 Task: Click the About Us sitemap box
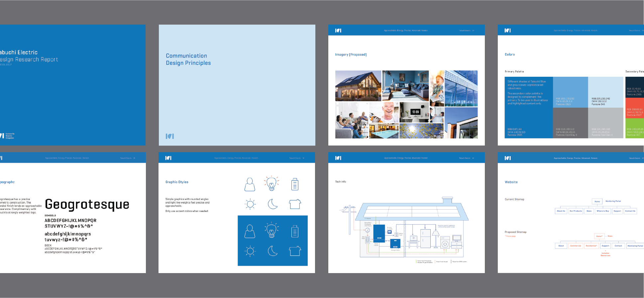pos(561,211)
